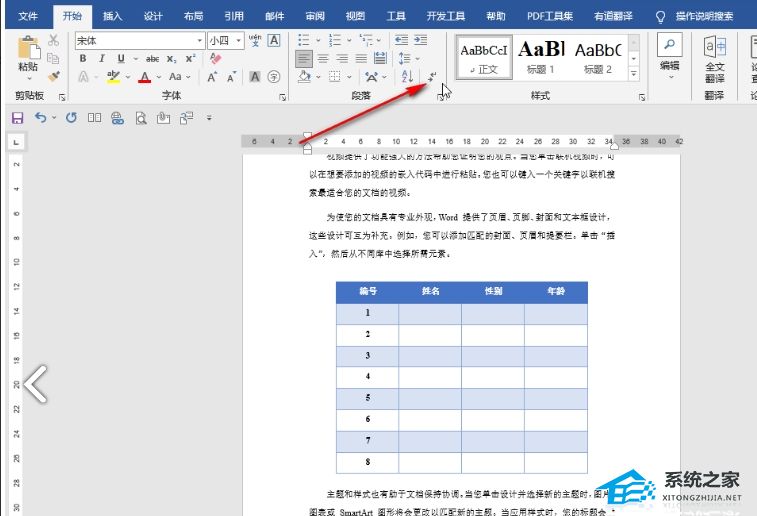Viewport: 757px width, 516px height.
Task: Toggle character shading (gray A)
Action: 254,77
